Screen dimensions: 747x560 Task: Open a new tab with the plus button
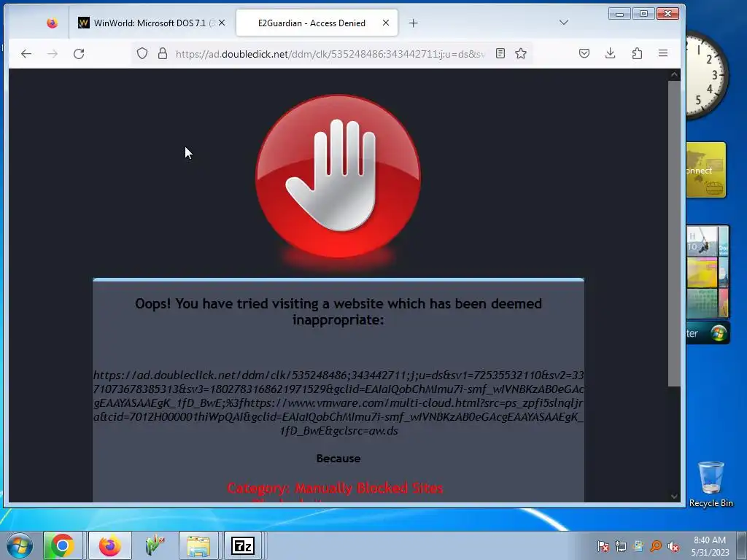coord(413,23)
